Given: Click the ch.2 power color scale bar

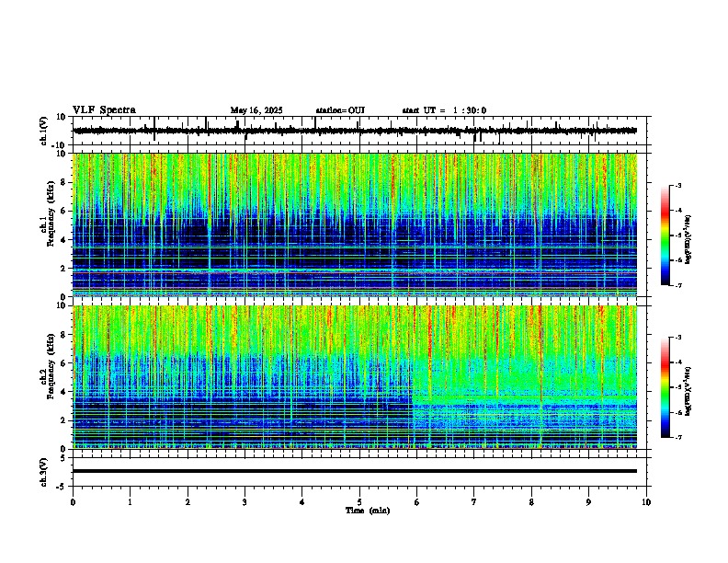Looking at the screenshot, I should click(x=665, y=387).
